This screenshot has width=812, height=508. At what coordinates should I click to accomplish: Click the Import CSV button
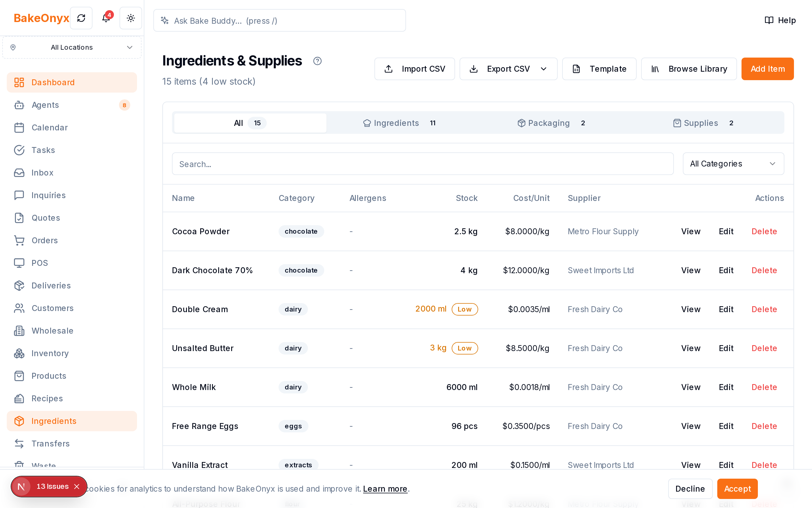(x=414, y=69)
